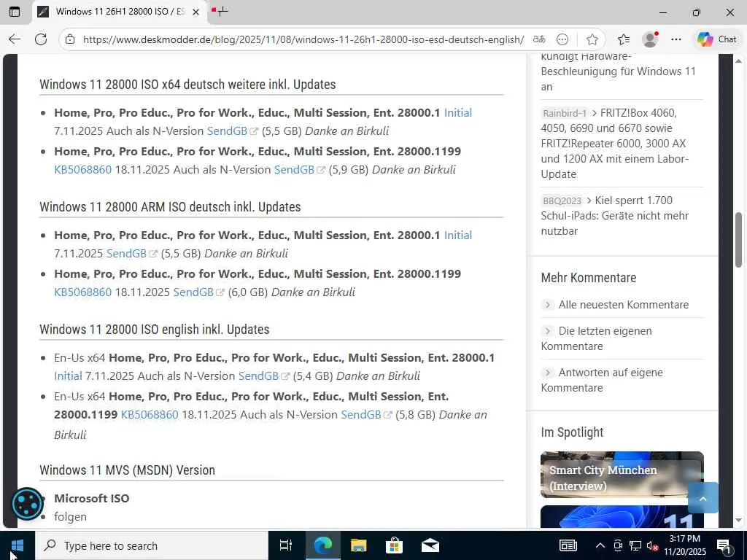View site information lock icon
This screenshot has height=560, width=747.
coord(70,39)
